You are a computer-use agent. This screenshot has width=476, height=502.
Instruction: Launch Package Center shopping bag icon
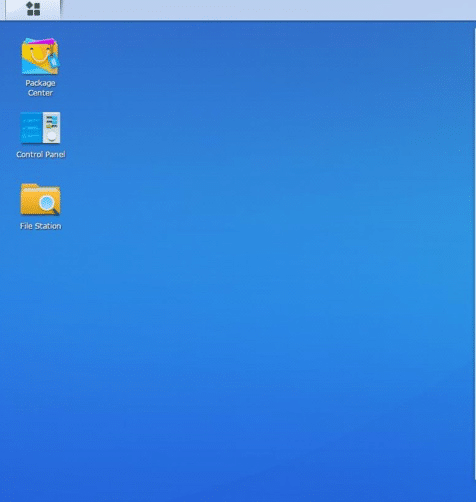(x=40, y=56)
